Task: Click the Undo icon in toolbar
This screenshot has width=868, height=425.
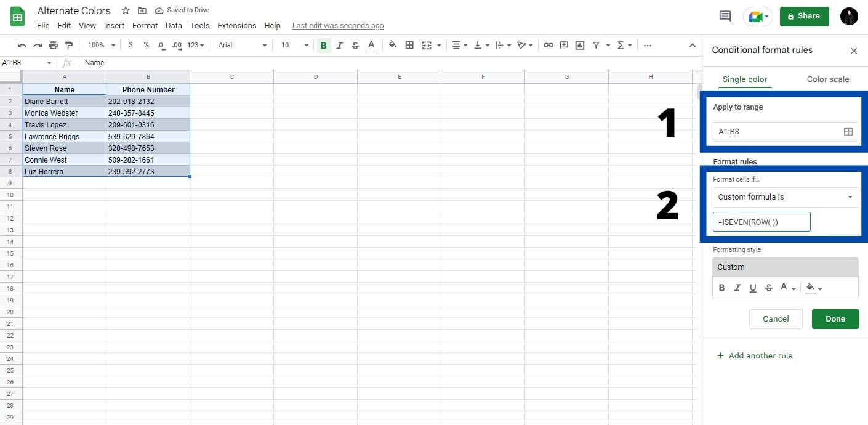Action: click(x=22, y=45)
